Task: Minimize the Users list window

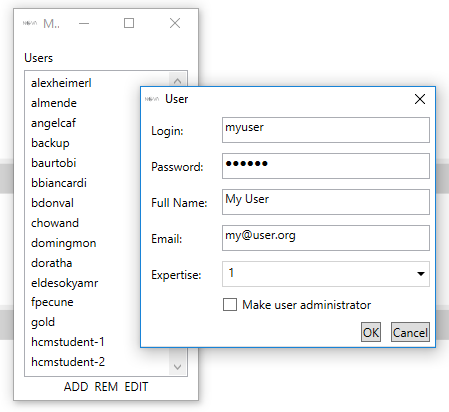Action: tap(84, 23)
